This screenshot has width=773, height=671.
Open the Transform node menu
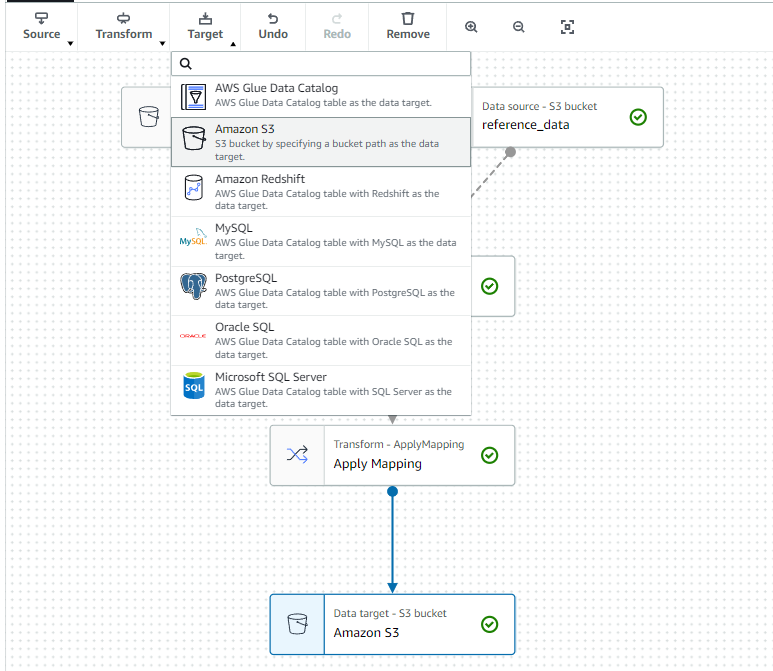(x=123, y=27)
